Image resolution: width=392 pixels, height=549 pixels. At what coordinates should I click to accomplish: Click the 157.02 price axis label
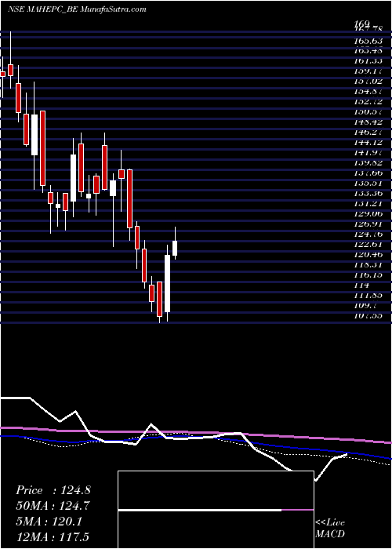[x=368, y=82]
